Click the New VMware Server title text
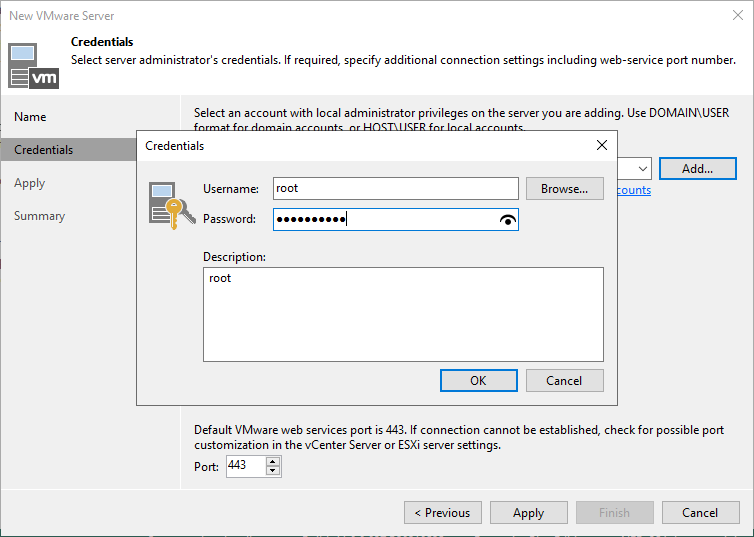754x537 pixels. 62,16
